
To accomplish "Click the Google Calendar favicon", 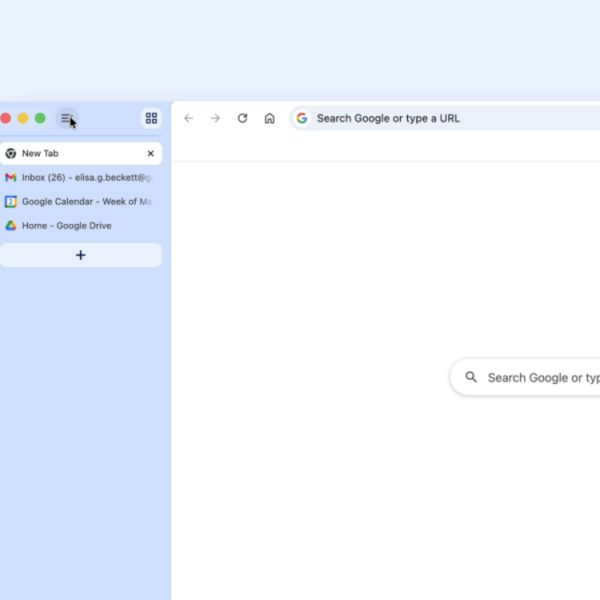I will pyautogui.click(x=11, y=202).
